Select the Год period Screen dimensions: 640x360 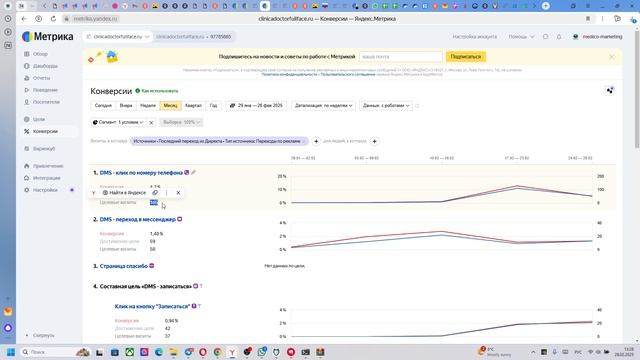click(x=213, y=105)
